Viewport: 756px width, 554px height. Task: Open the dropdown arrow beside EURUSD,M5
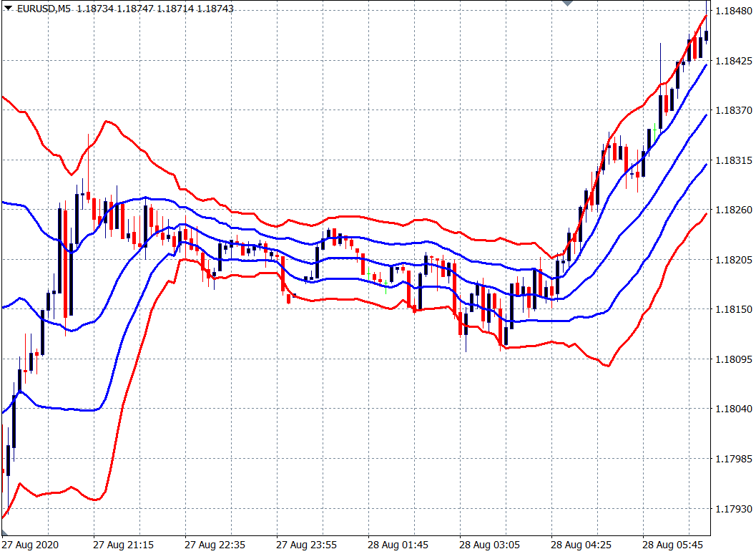pyautogui.click(x=8, y=8)
